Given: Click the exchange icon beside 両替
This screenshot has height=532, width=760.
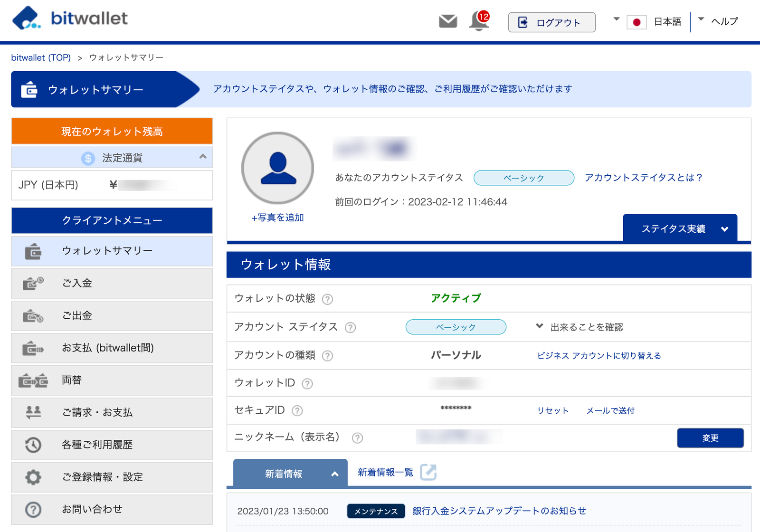Looking at the screenshot, I should click(x=33, y=380).
